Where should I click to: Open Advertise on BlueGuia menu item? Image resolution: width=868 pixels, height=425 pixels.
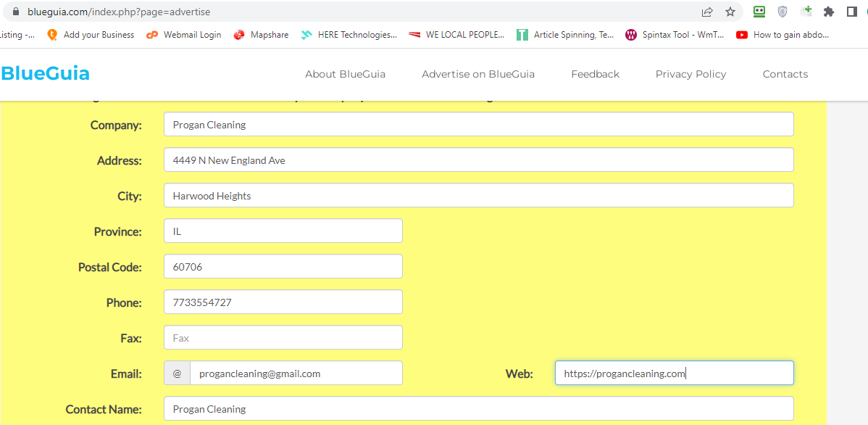click(478, 74)
